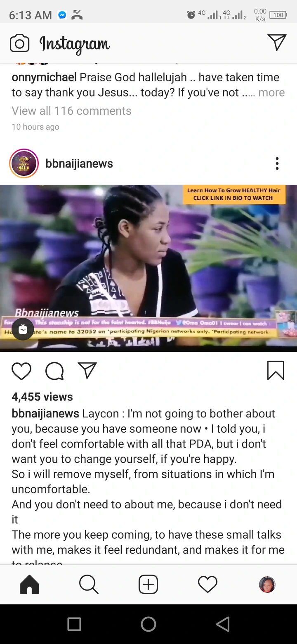The height and width of the screenshot is (644, 297).
Task: Tap the comment bubble icon
Action: click(x=54, y=371)
